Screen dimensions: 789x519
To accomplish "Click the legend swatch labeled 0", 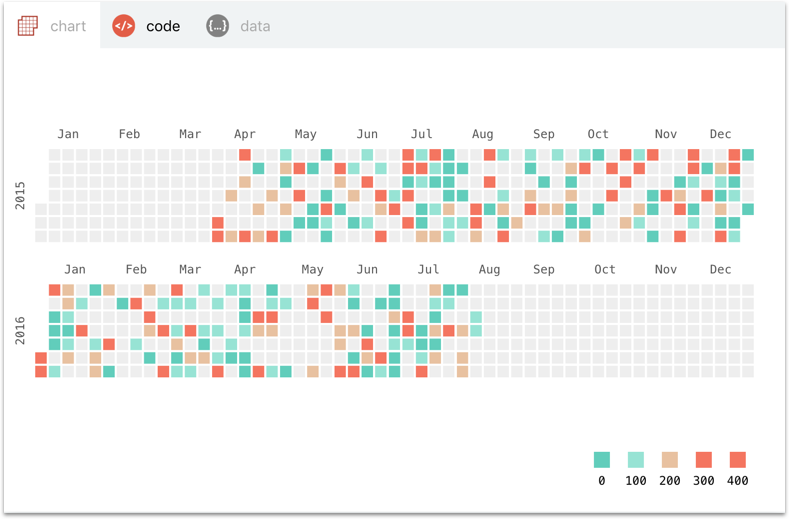I will [602, 460].
